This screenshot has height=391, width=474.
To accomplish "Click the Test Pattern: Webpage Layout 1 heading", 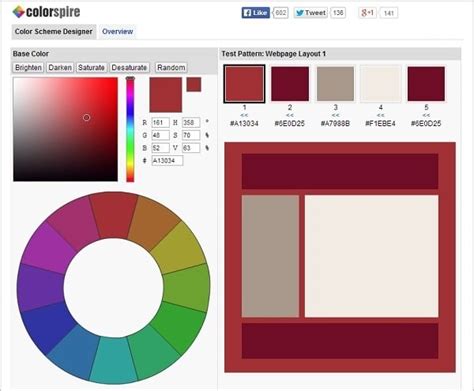I will (x=273, y=54).
